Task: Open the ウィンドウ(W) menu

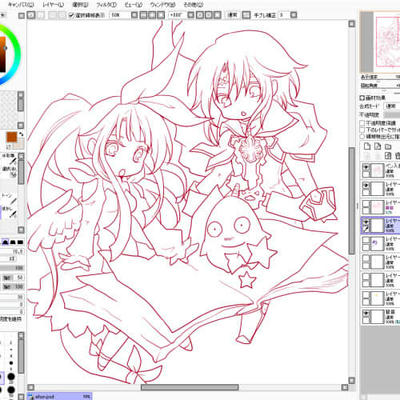Action: tap(162, 5)
